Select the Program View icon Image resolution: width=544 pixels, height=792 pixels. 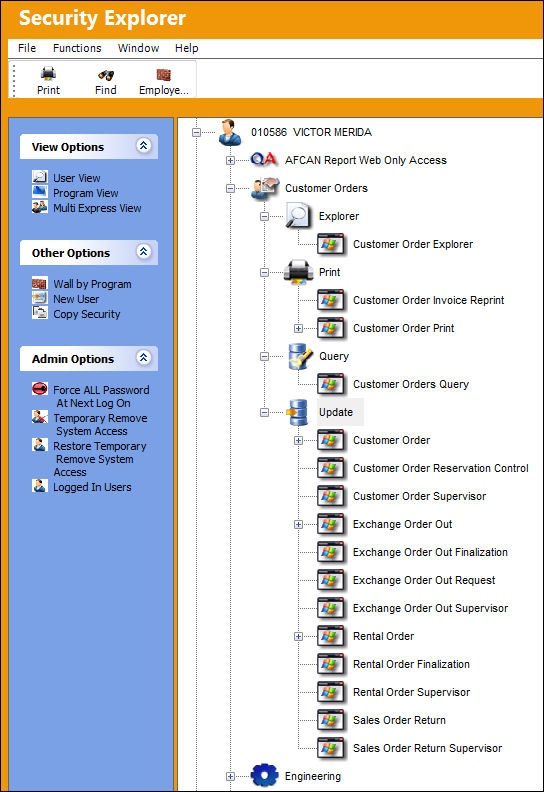39,192
